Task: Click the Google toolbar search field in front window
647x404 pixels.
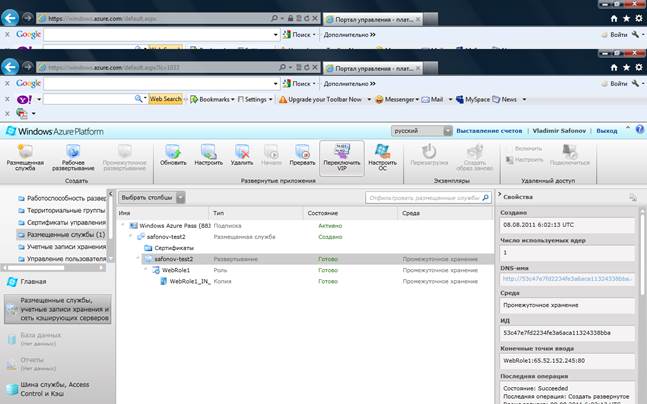Action: point(161,84)
